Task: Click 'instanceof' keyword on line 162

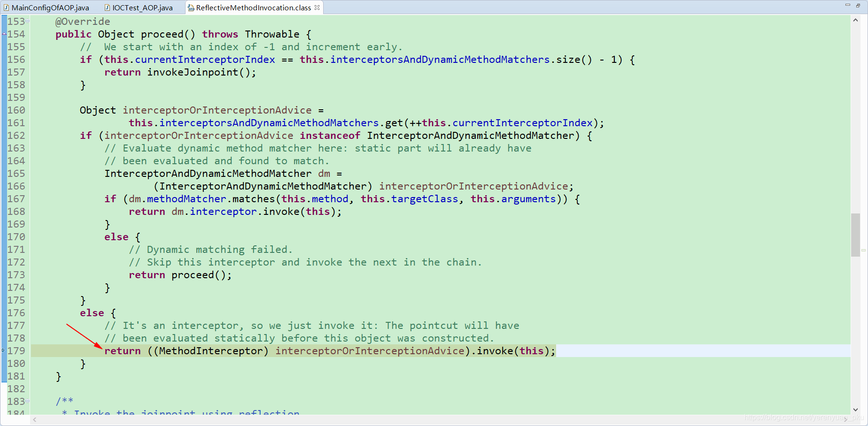Action: point(330,136)
